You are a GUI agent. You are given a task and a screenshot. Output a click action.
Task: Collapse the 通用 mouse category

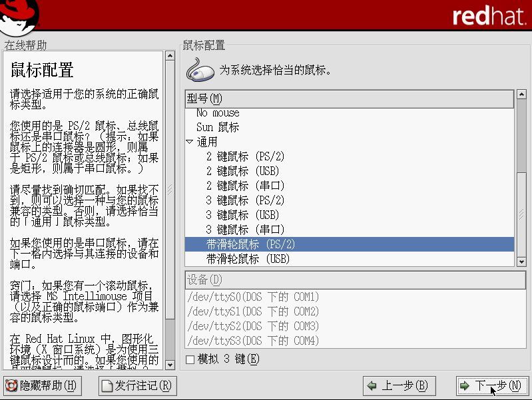190,142
